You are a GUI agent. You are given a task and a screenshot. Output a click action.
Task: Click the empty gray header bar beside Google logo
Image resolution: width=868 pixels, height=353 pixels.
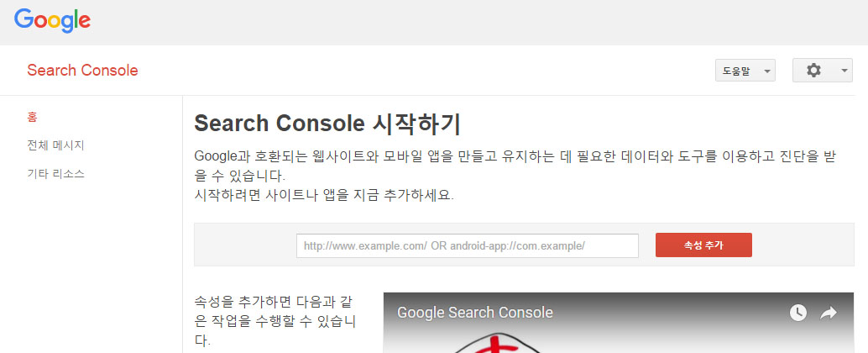click(470, 22)
